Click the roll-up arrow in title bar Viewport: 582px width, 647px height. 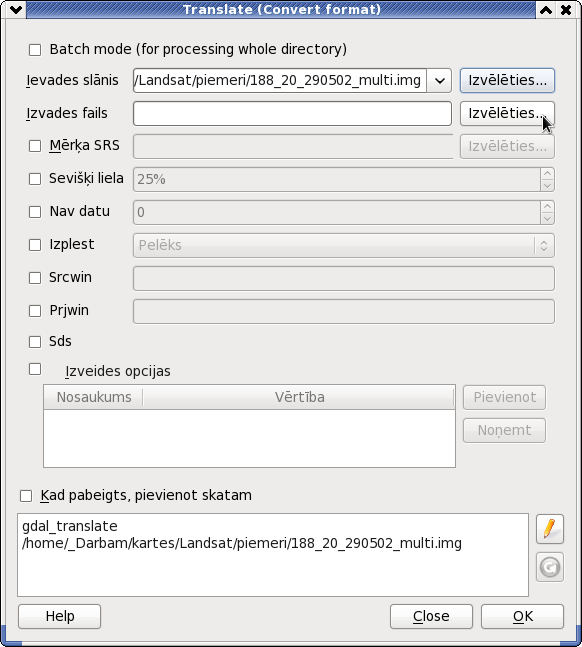[x=546, y=9]
